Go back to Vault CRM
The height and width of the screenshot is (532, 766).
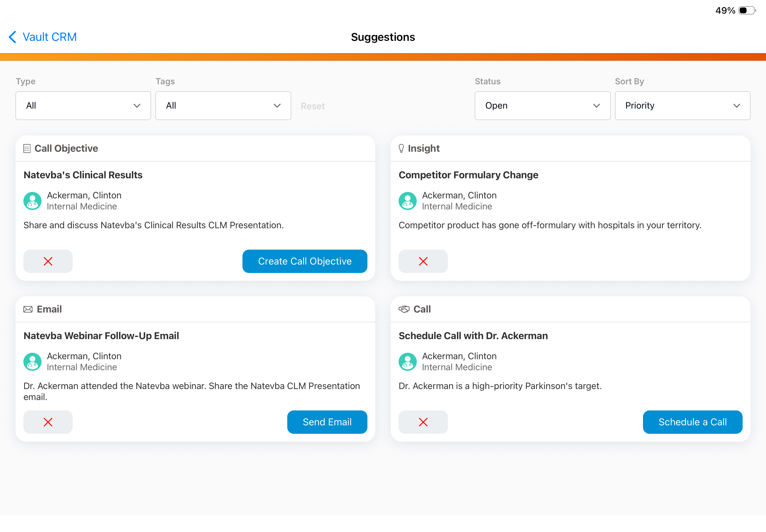pyautogui.click(x=49, y=37)
